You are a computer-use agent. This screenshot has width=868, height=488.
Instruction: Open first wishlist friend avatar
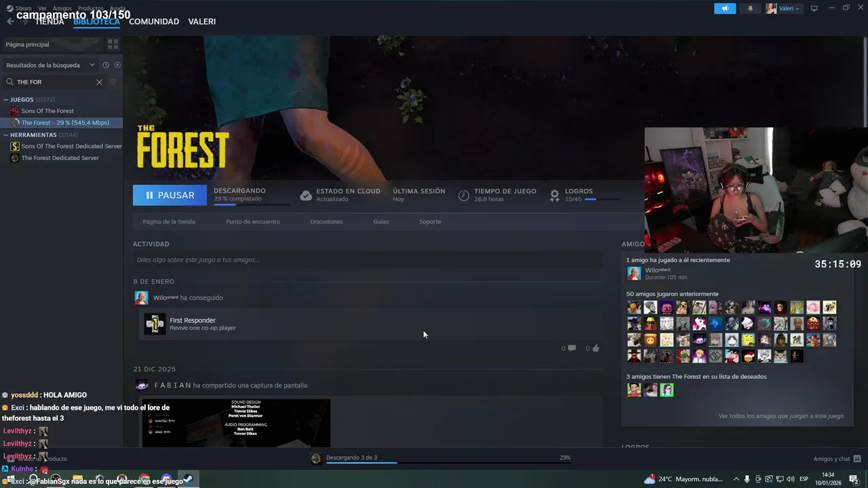tap(634, 390)
